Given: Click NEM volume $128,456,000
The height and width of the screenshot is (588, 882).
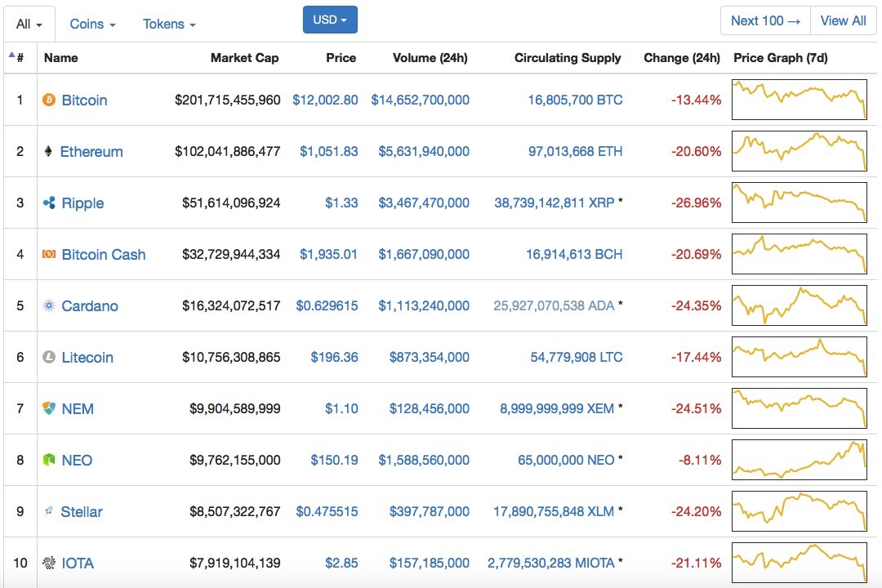Looking at the screenshot, I should [x=430, y=408].
